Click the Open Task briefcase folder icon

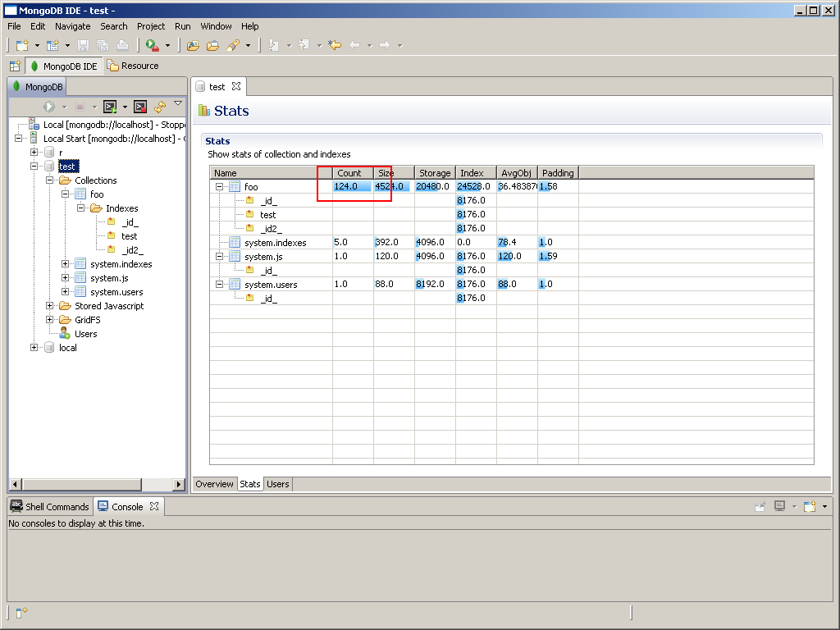[x=212, y=46]
